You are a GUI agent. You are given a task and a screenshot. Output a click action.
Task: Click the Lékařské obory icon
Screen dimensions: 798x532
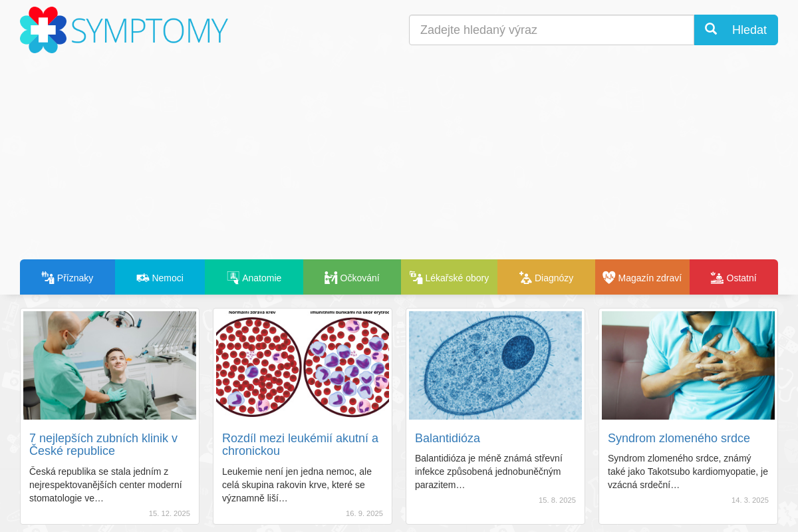click(416, 277)
